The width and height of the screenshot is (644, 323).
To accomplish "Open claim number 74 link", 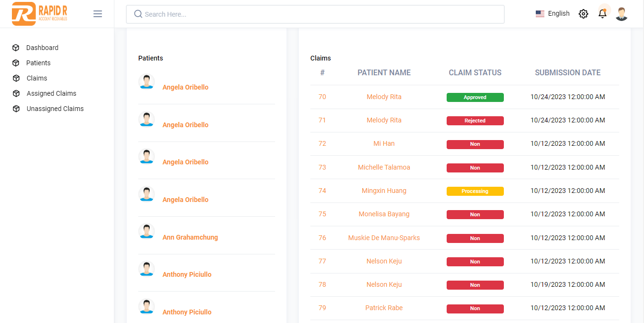I will [322, 191].
